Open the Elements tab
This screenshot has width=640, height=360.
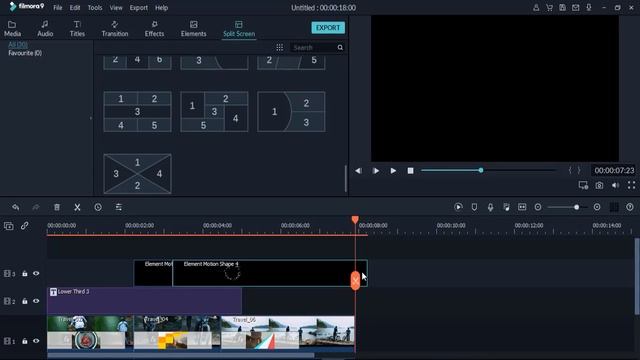193,29
